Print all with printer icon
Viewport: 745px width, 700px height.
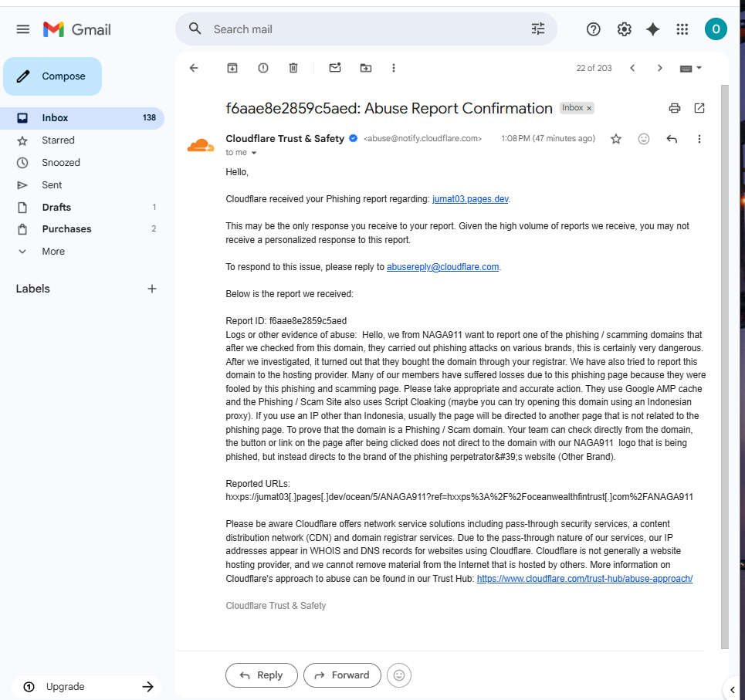click(674, 108)
